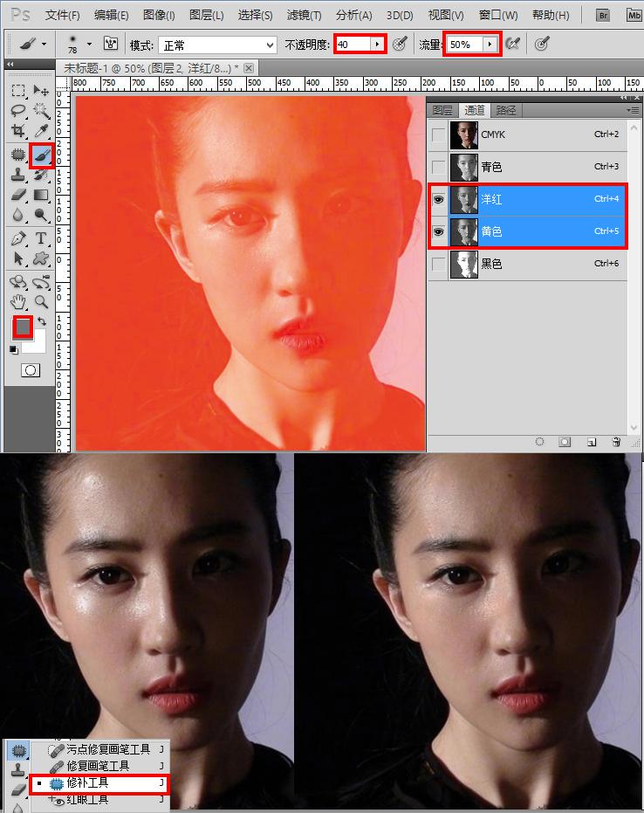This screenshot has width=644, height=813.
Task: Click the 不透明度 opacity value field
Action: 353,44
